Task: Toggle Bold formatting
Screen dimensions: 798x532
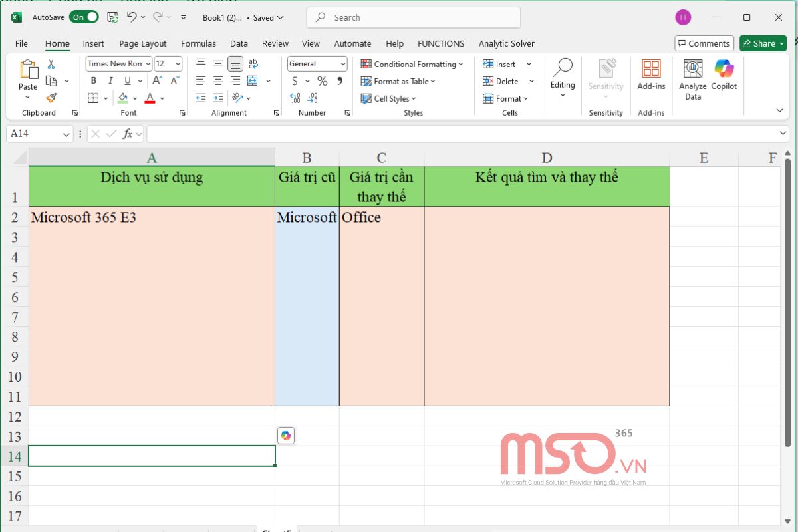Action: pyautogui.click(x=93, y=81)
